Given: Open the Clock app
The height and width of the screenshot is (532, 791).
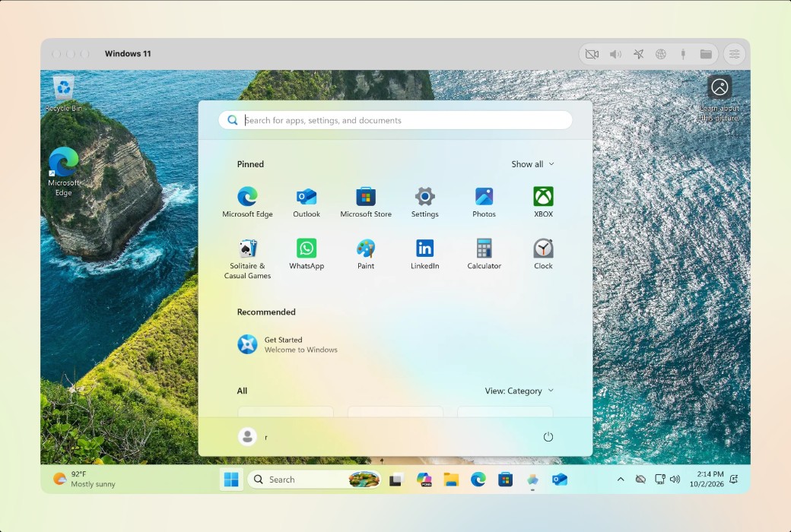Looking at the screenshot, I should pos(543,254).
